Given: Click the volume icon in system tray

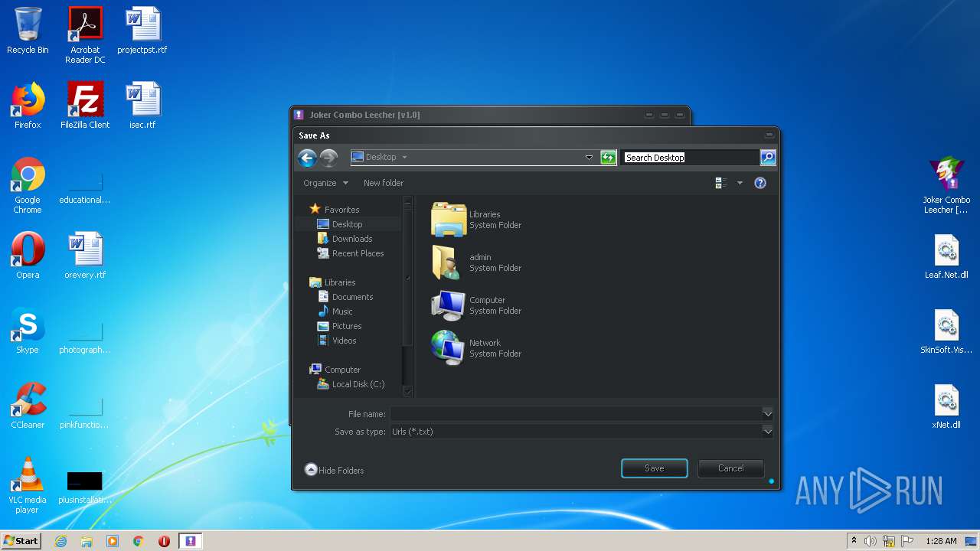Looking at the screenshot, I should 871,541.
